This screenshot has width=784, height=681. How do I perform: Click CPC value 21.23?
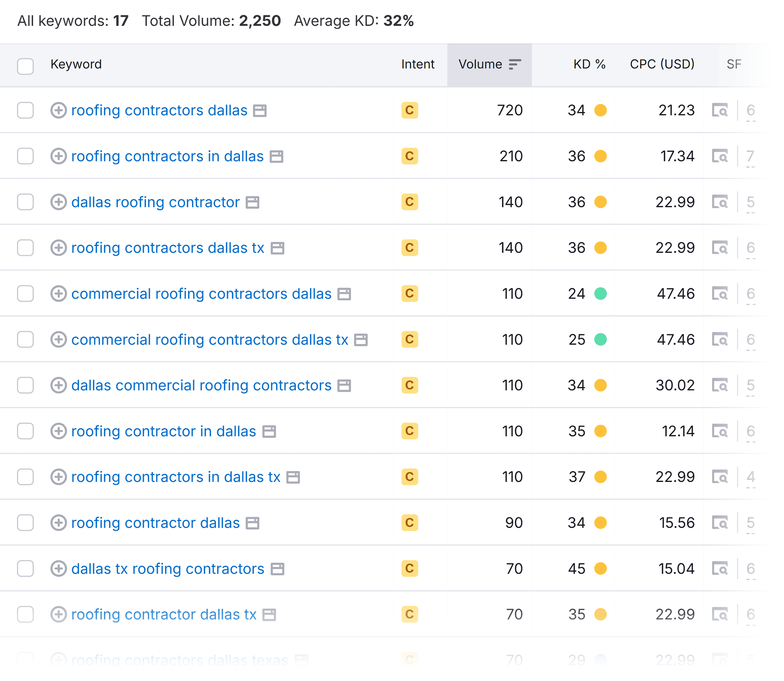676,110
